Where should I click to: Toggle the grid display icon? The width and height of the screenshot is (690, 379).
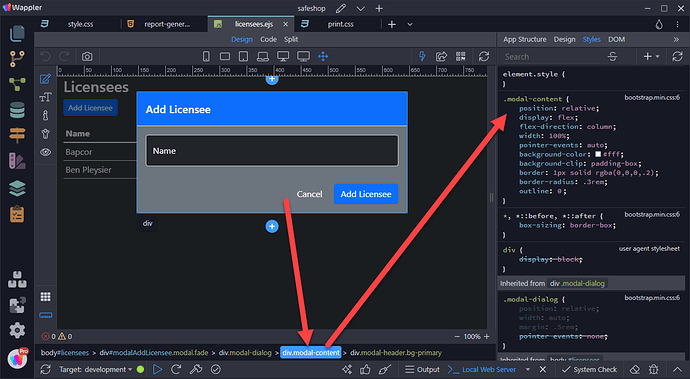coord(45,297)
